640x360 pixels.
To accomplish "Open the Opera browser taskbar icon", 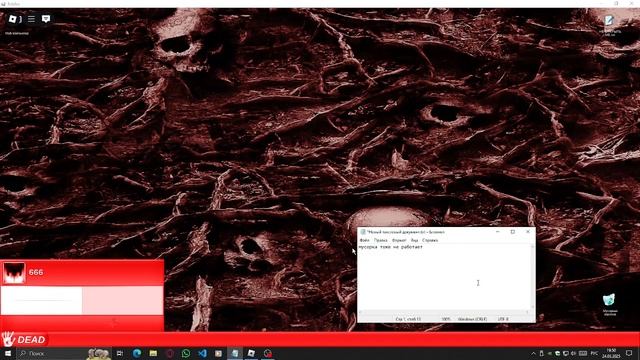I will 169,353.
